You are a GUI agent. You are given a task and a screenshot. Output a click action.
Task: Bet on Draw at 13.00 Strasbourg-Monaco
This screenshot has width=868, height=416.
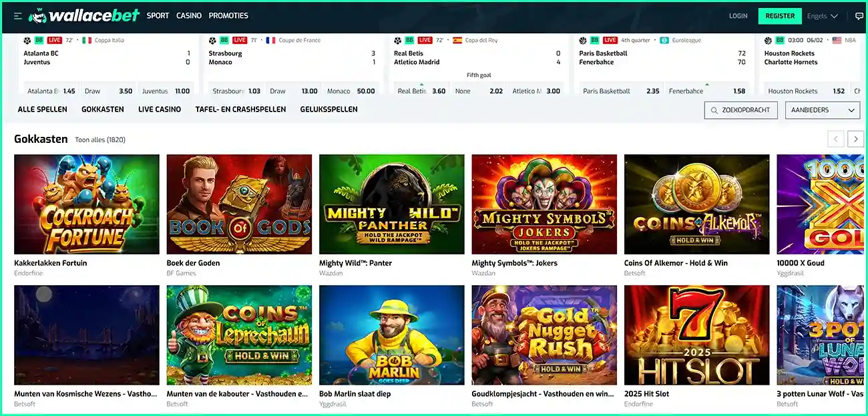click(x=294, y=89)
